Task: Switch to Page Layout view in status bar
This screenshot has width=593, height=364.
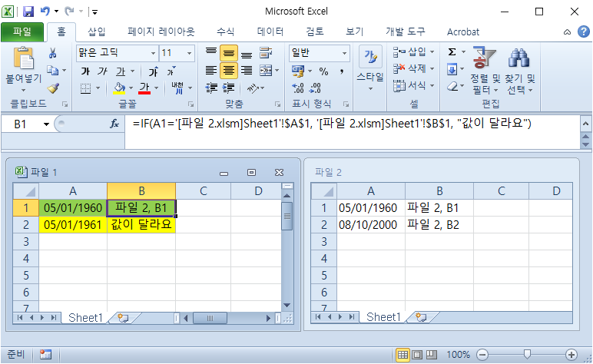Action: point(417,355)
